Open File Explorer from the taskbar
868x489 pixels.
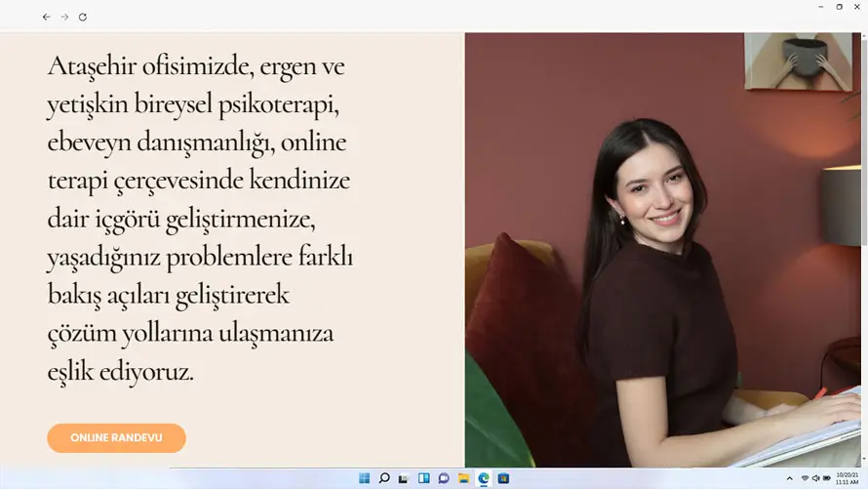click(464, 478)
